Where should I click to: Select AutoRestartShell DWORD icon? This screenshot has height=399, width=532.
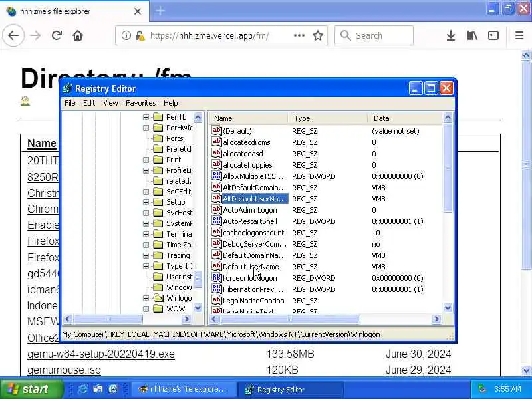click(x=217, y=221)
